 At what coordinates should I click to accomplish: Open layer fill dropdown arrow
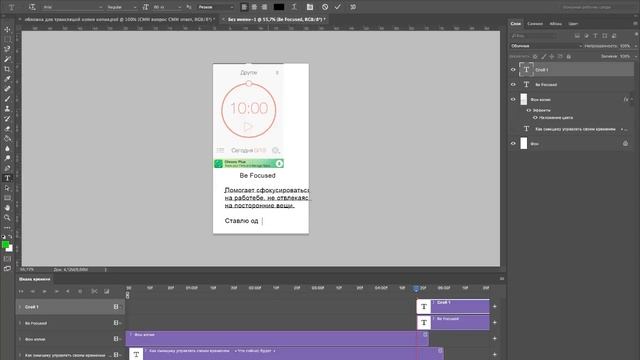pos(635,56)
